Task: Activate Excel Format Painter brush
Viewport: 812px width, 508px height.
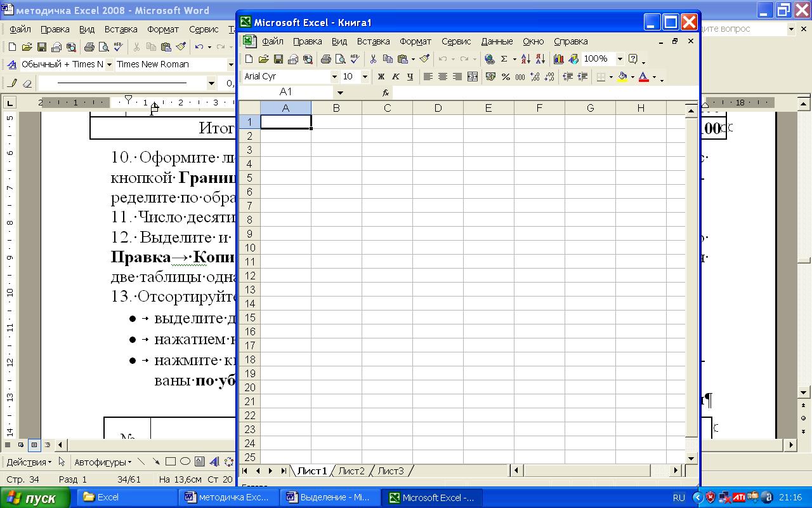Action: tap(424, 59)
